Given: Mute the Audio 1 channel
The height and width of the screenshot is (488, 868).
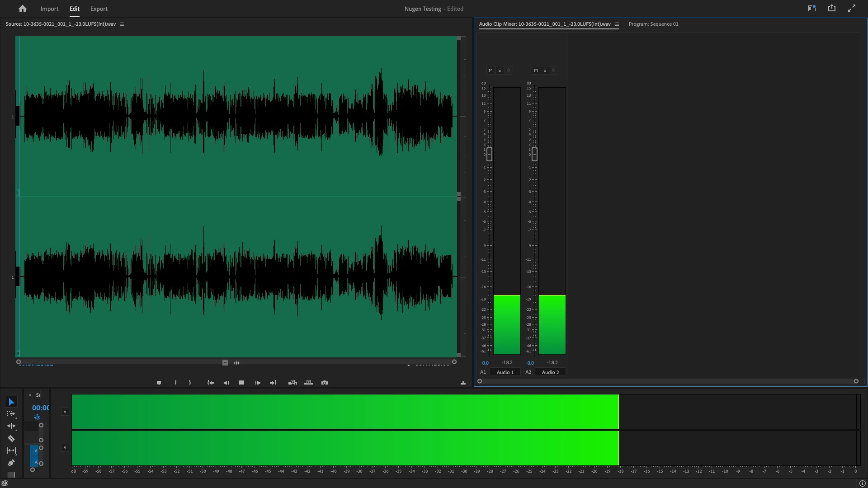Looking at the screenshot, I should point(491,70).
